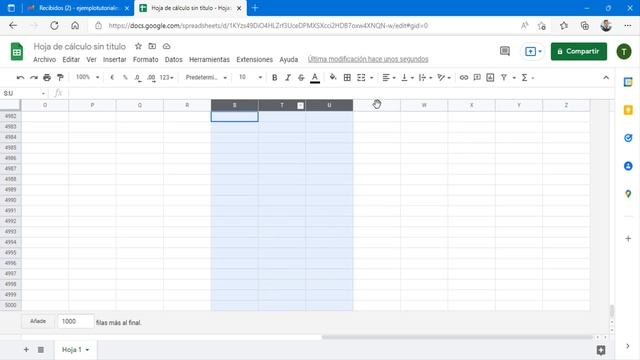The image size is (640, 360).
Task: Open the present/meeting button
Action: tap(533, 51)
